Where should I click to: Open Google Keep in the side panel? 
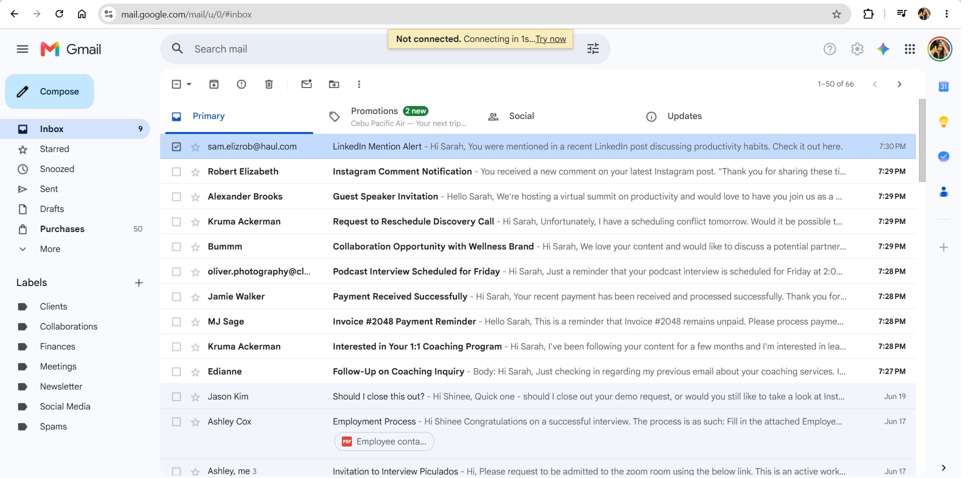[x=943, y=121]
